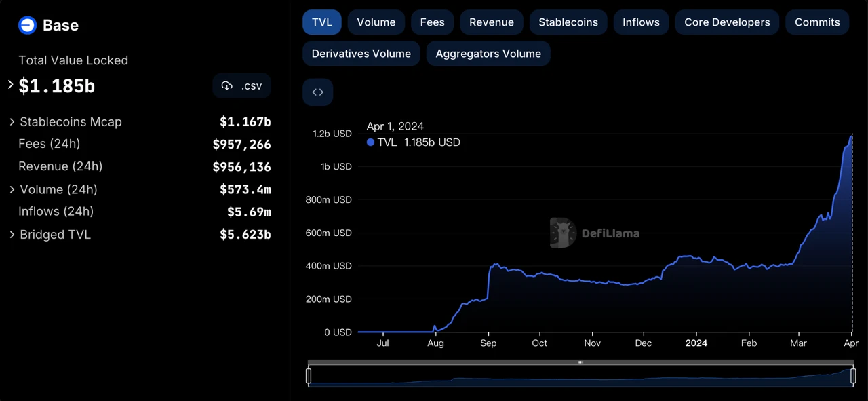Toggle the Revenue chart metric
The height and width of the screenshot is (401, 868).
point(492,22)
